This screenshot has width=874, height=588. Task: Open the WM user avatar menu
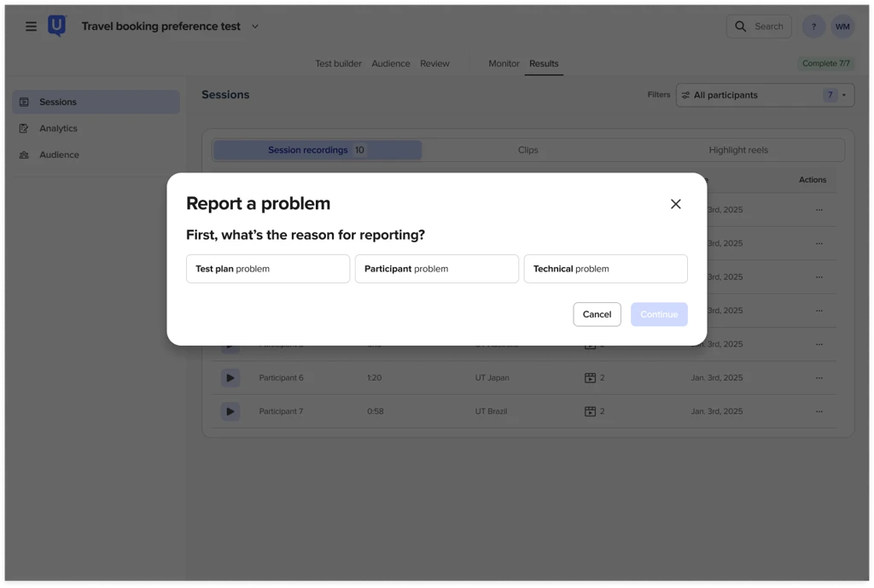(842, 26)
